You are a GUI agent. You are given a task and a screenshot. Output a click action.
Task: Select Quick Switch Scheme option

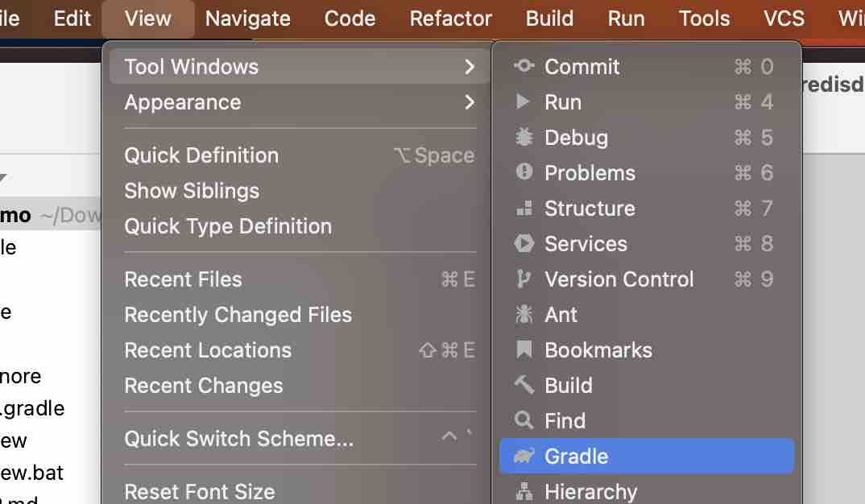pos(238,439)
